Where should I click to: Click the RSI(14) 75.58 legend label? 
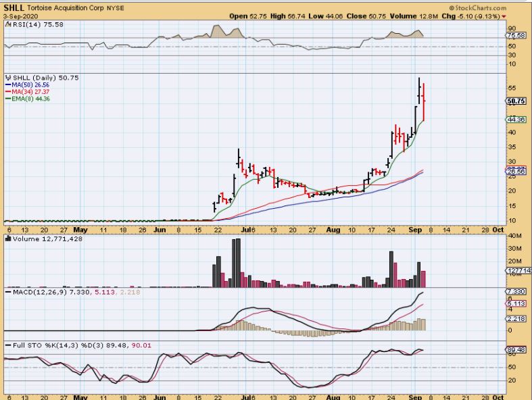tap(38, 24)
